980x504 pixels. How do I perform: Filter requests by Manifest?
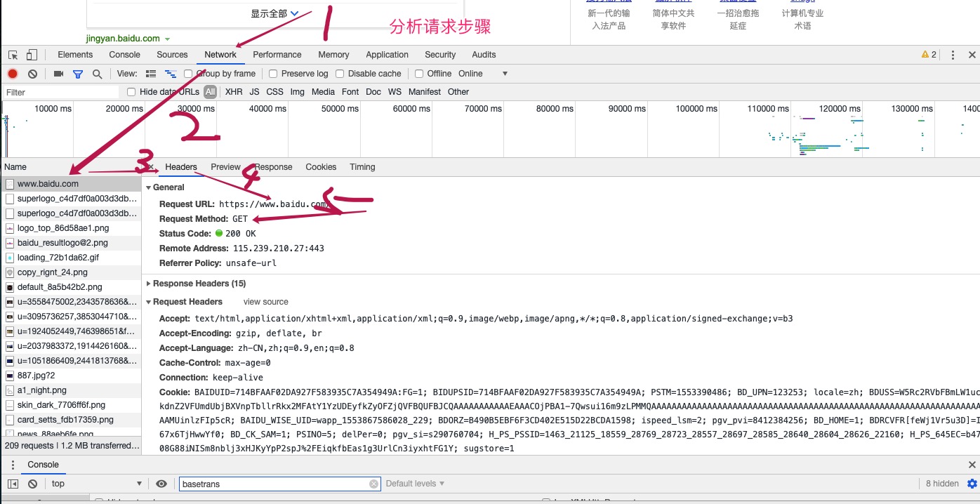[425, 92]
